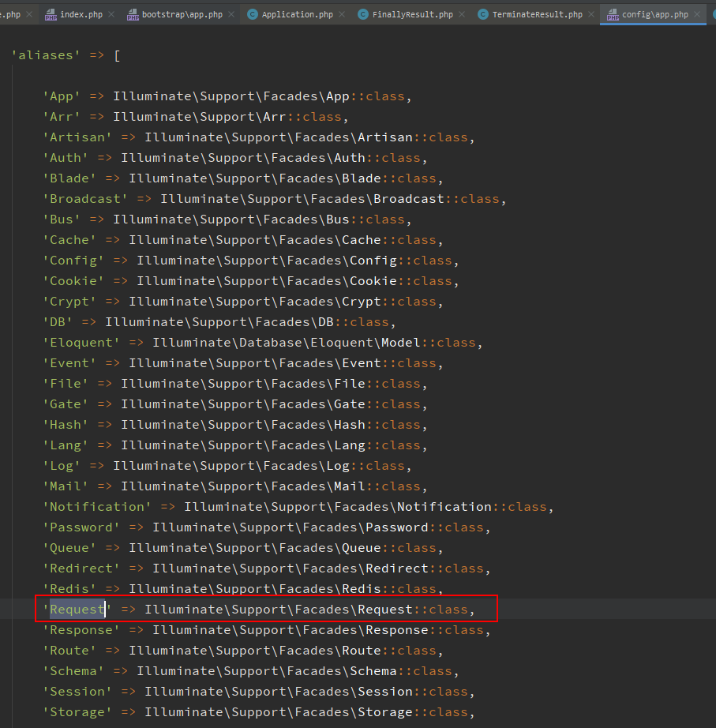Click the class icon on FinallyResult.php tab
This screenshot has height=728, width=716.
tap(362, 14)
